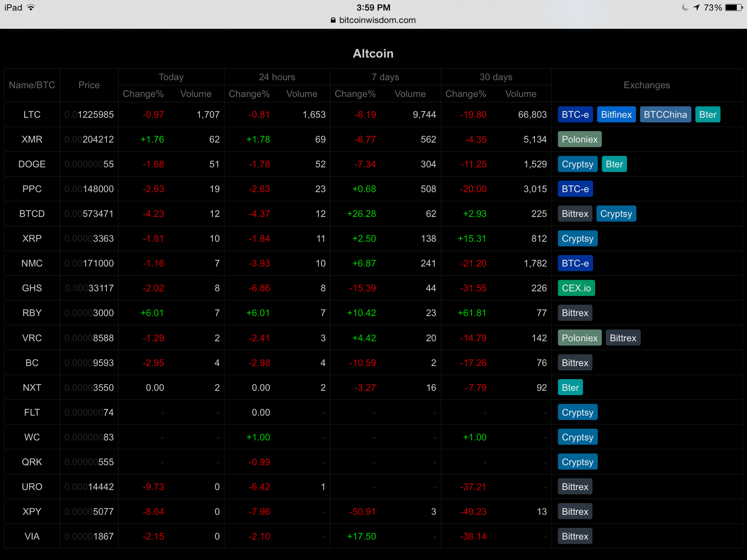Viewport: 747px width, 560px height.
Task: Open Bittrex exchange in VIA row
Action: [x=575, y=536]
